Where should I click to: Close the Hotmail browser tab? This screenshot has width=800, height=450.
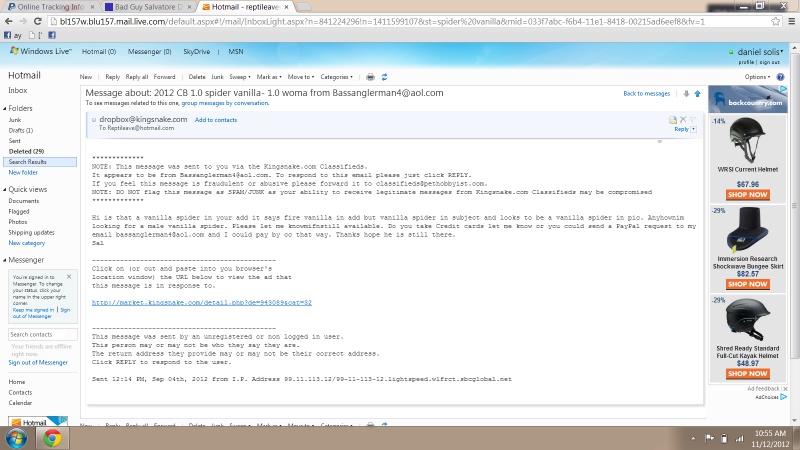pyautogui.click(x=286, y=7)
